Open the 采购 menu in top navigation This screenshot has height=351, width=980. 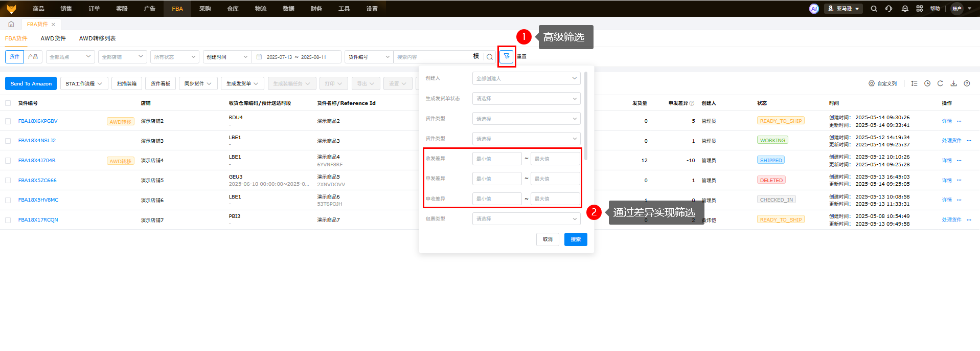coord(205,9)
